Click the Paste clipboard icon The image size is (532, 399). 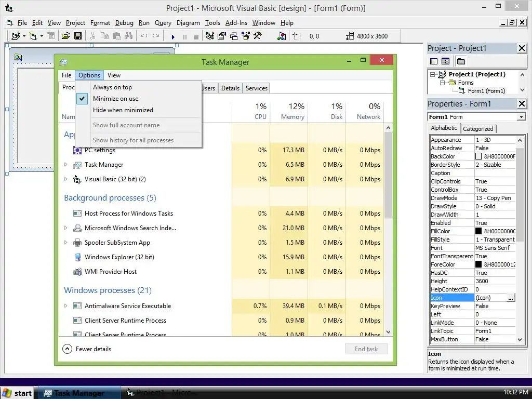pos(117,36)
